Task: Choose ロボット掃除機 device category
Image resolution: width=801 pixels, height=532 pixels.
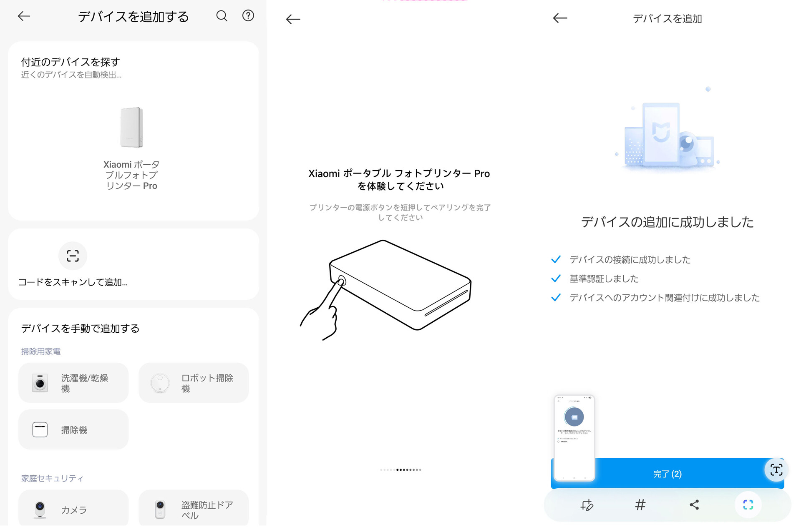Action: click(194, 383)
